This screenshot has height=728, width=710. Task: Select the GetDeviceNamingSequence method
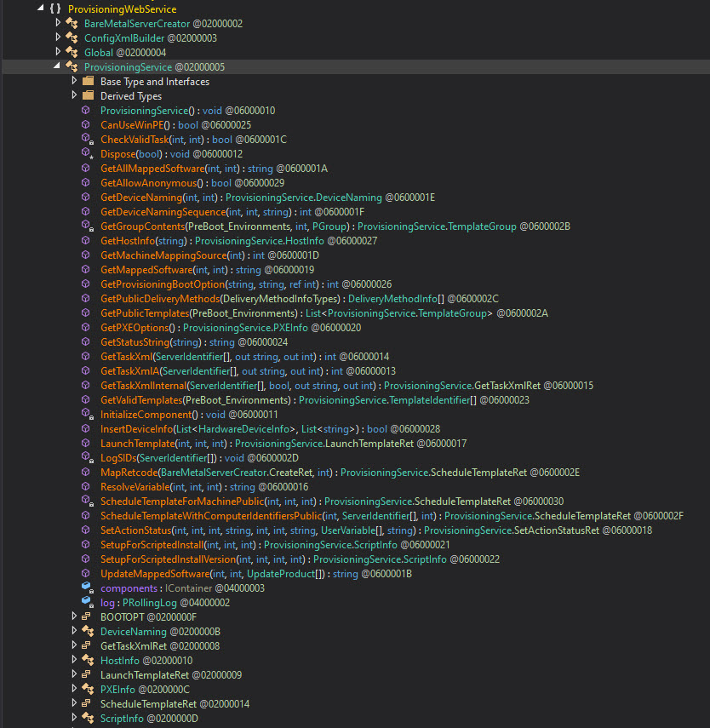pyautogui.click(x=232, y=212)
